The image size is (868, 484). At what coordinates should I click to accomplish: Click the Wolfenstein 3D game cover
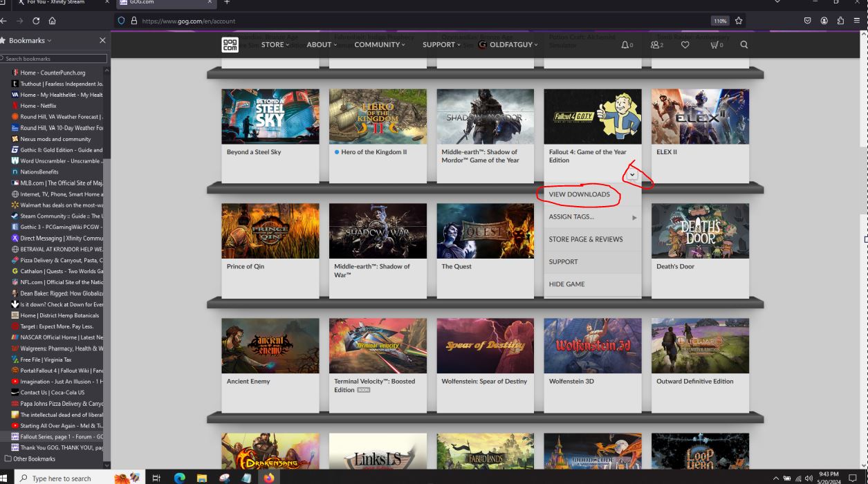[x=593, y=346]
